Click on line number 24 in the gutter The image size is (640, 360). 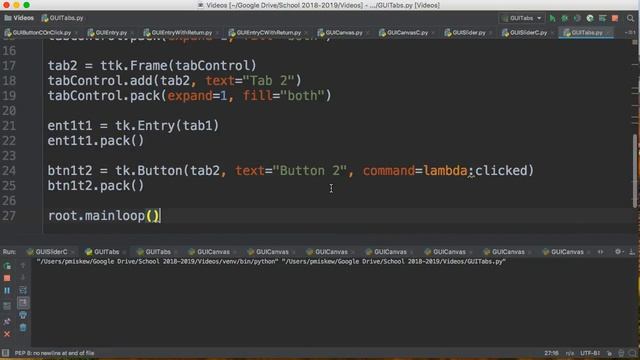coord(9,171)
